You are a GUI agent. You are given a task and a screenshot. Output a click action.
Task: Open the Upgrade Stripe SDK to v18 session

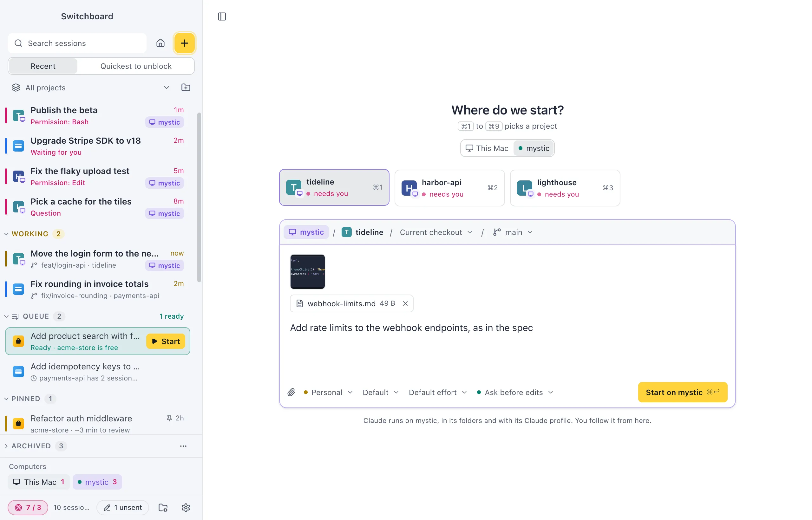pyautogui.click(x=98, y=146)
